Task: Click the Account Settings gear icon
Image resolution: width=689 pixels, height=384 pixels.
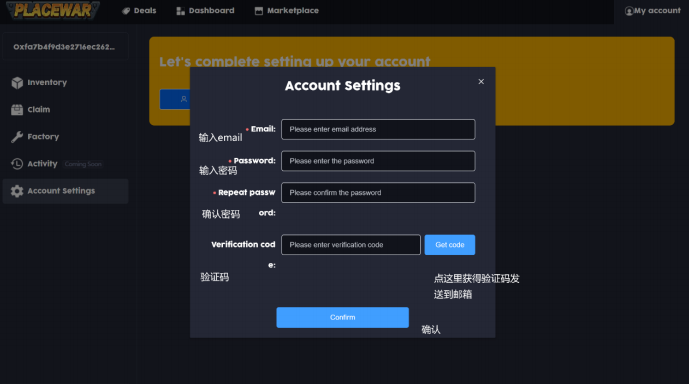Action: pos(17,191)
